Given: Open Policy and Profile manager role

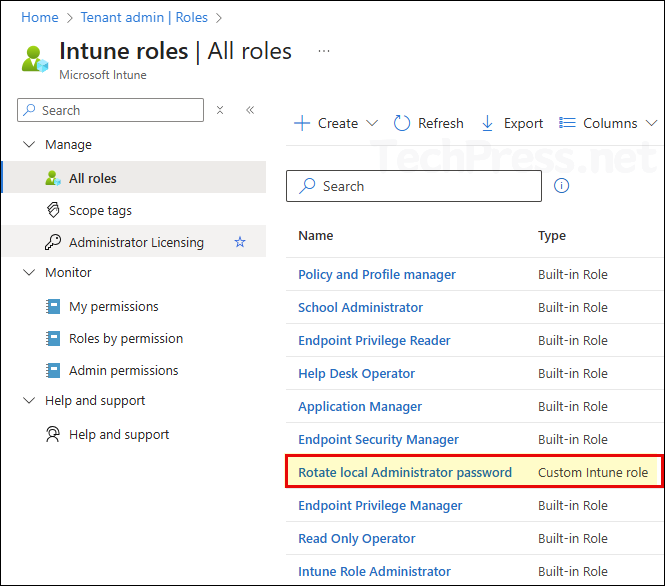Looking at the screenshot, I should (x=377, y=274).
